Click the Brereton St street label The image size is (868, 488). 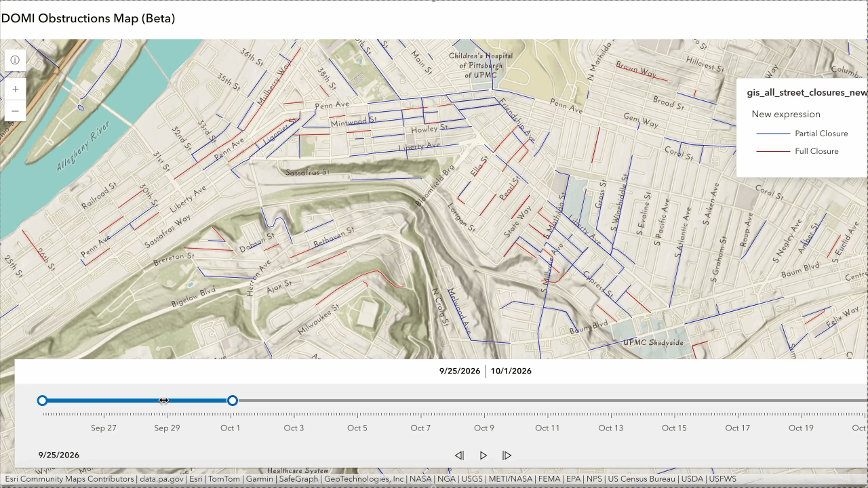pos(174,258)
